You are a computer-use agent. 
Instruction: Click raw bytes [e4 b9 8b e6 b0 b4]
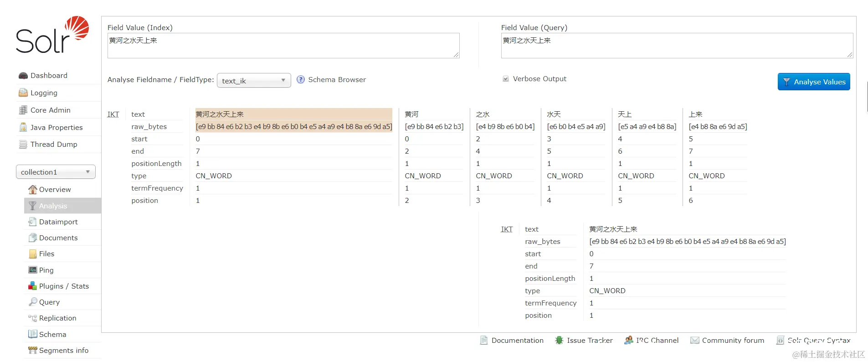pyautogui.click(x=505, y=127)
